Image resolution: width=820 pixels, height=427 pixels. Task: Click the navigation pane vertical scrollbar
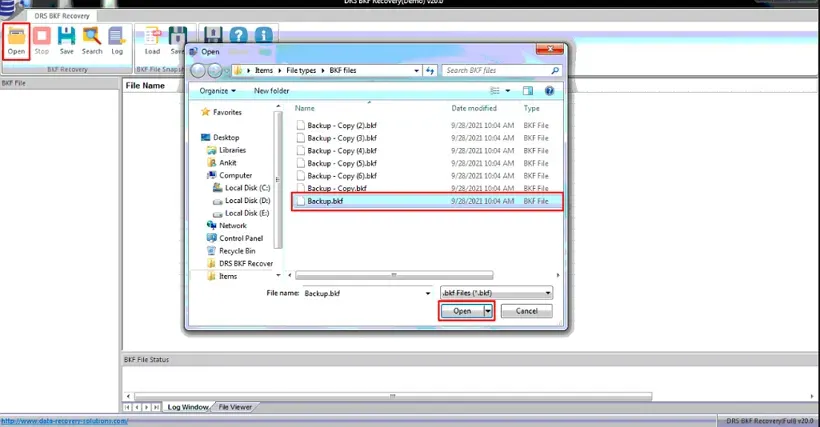coord(278,179)
